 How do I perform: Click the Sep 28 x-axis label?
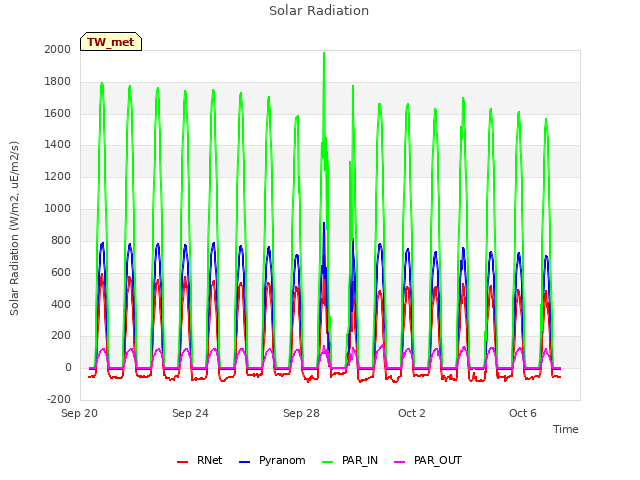(301, 413)
